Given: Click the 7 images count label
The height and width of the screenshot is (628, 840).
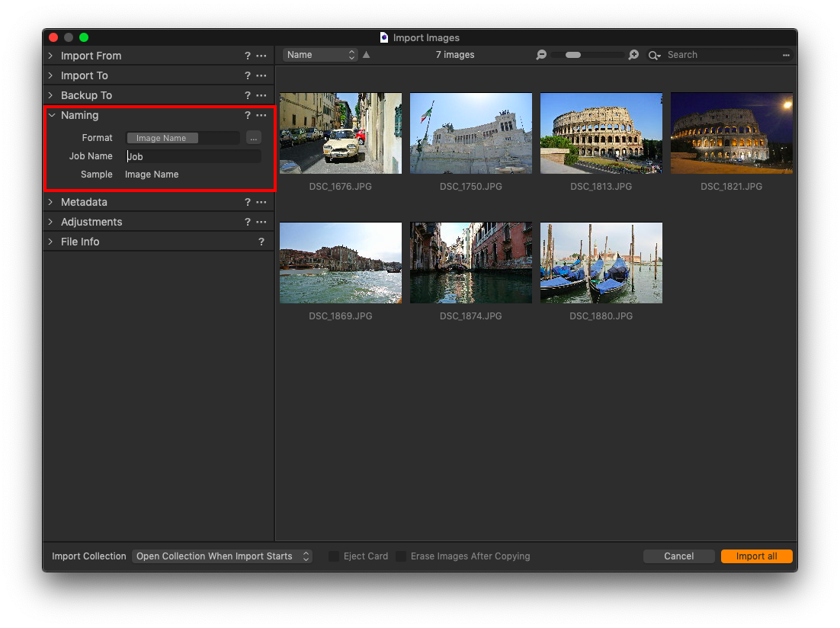Looking at the screenshot, I should 455,55.
